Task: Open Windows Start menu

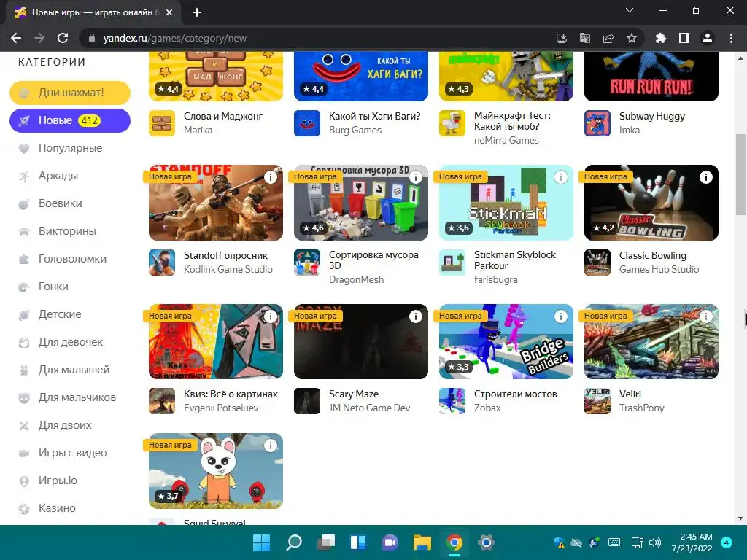Action: pos(262,542)
